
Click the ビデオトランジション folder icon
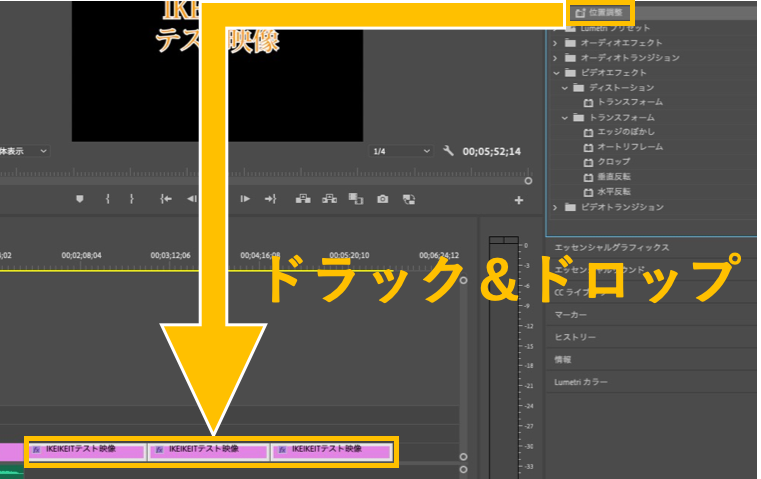click(570, 207)
